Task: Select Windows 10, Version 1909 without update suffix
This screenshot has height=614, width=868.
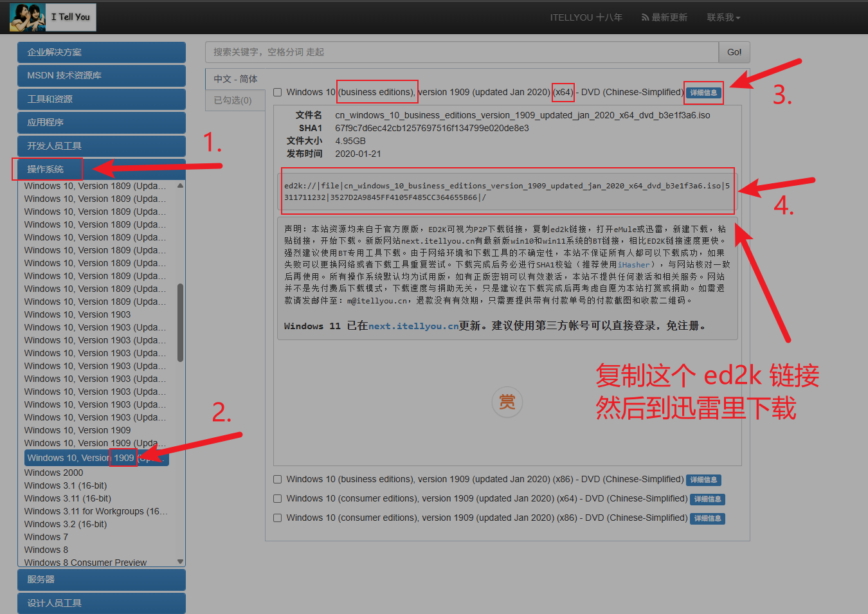Action: (x=77, y=430)
